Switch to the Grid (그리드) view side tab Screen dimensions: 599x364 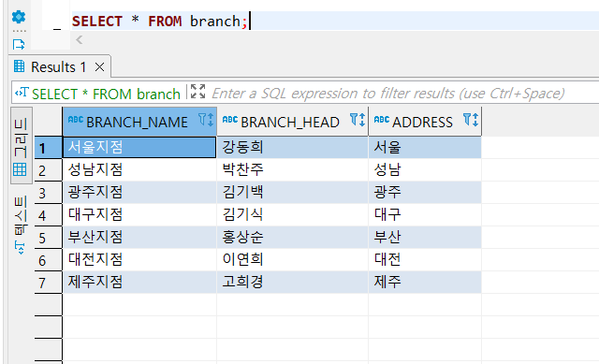coord(21,146)
